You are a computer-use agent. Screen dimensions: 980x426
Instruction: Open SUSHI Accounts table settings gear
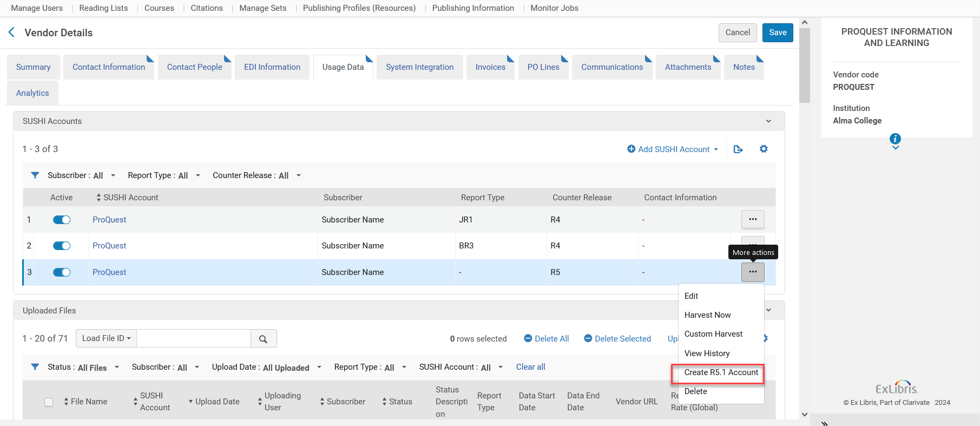click(764, 149)
